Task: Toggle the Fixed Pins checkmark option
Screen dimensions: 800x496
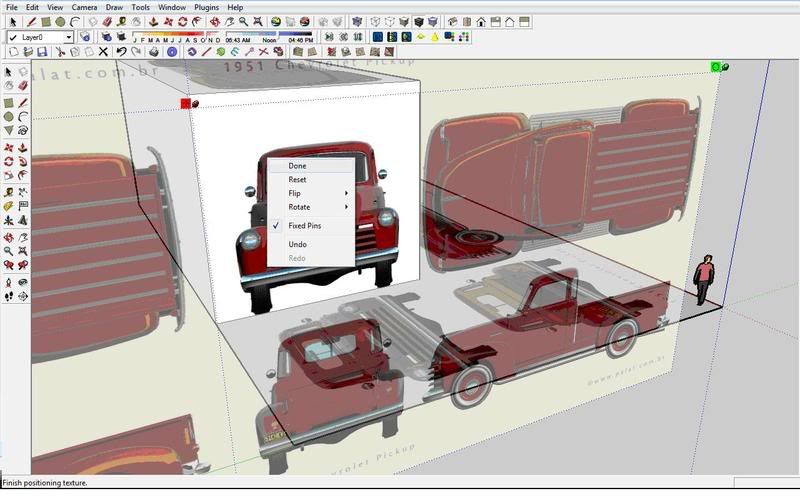Action: point(304,226)
